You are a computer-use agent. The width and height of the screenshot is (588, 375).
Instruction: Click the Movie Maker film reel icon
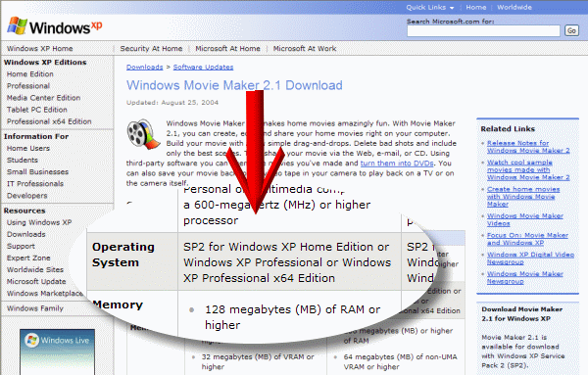tap(143, 134)
